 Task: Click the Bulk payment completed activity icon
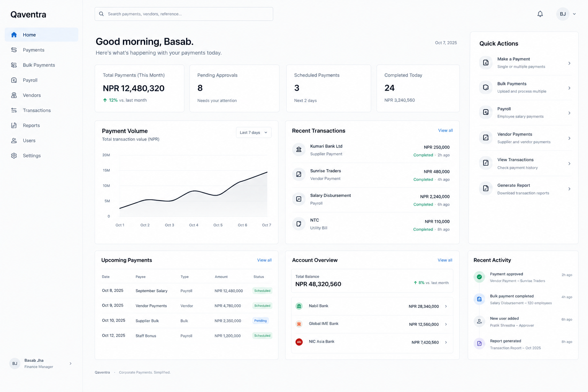coord(479,299)
